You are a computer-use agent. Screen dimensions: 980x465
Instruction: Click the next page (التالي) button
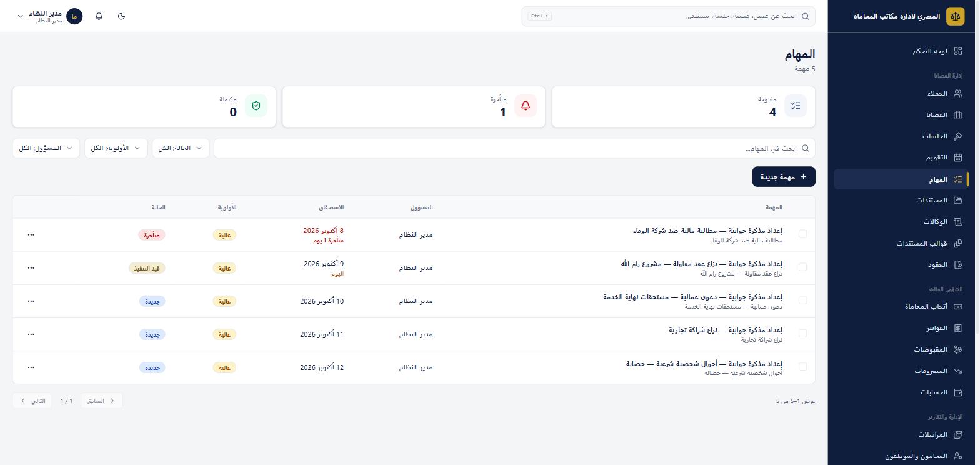click(x=33, y=401)
